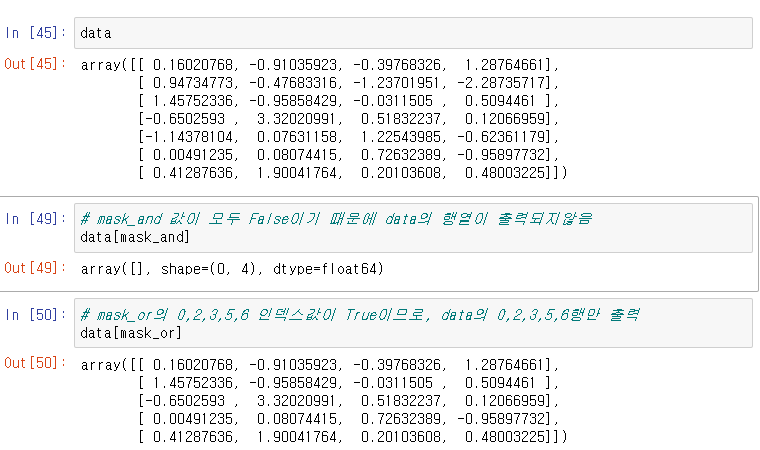Screen dimensions: 760x450
Task: Click the Out[49] prompt label
Action: tap(35, 268)
